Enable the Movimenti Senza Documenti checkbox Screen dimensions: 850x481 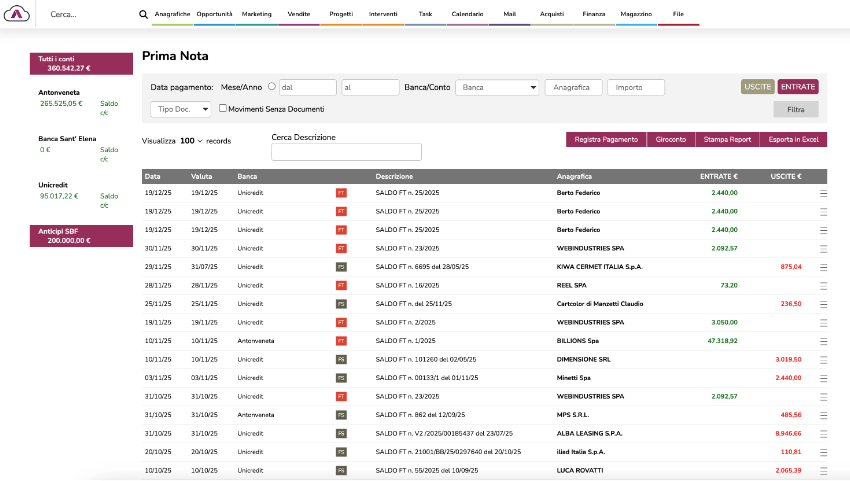click(x=223, y=109)
